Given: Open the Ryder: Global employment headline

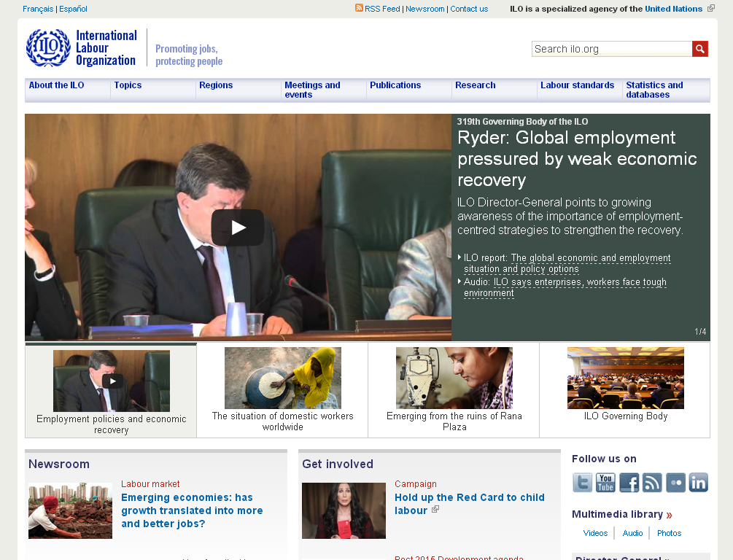Looking at the screenshot, I should [x=577, y=159].
